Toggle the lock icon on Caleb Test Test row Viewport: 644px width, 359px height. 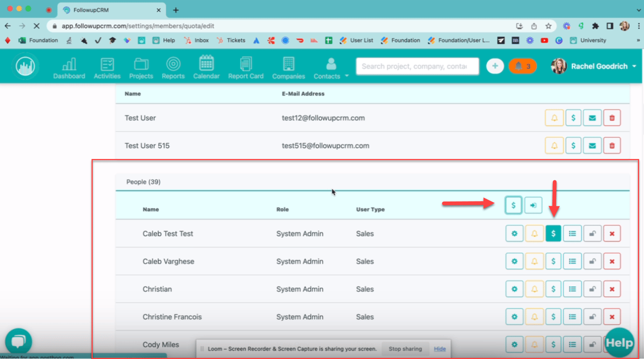(x=592, y=233)
